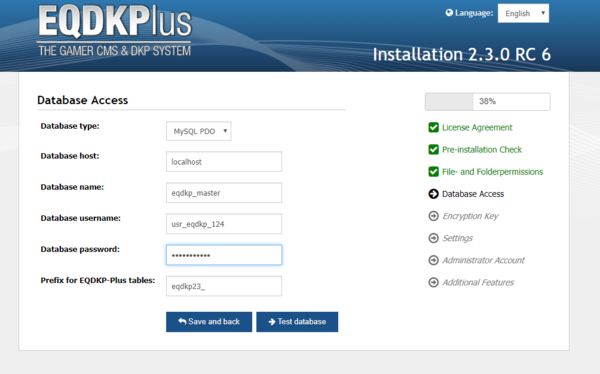Click the Database password label
The width and height of the screenshot is (600, 374).
coord(80,249)
